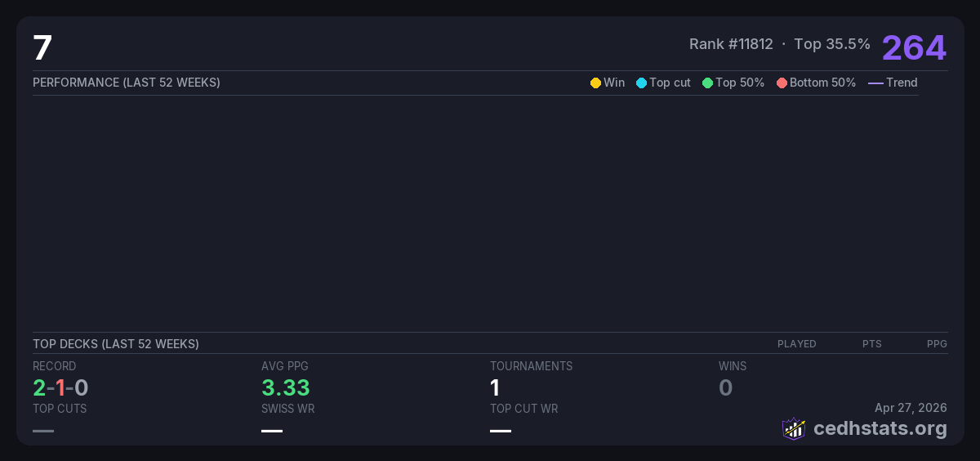Click the Apr 27, 2026 date

911,408
